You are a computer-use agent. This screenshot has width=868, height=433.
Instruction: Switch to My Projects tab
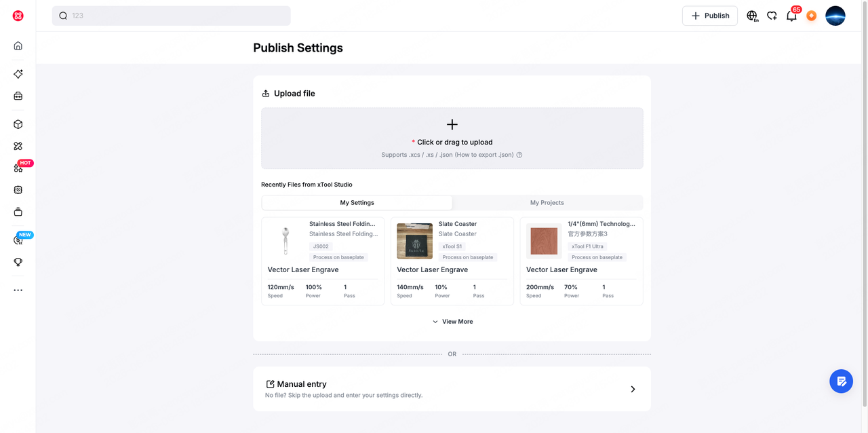[x=547, y=203]
